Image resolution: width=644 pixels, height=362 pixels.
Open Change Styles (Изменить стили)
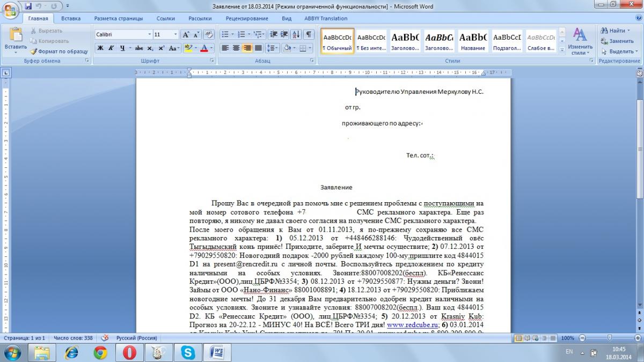tap(580, 42)
